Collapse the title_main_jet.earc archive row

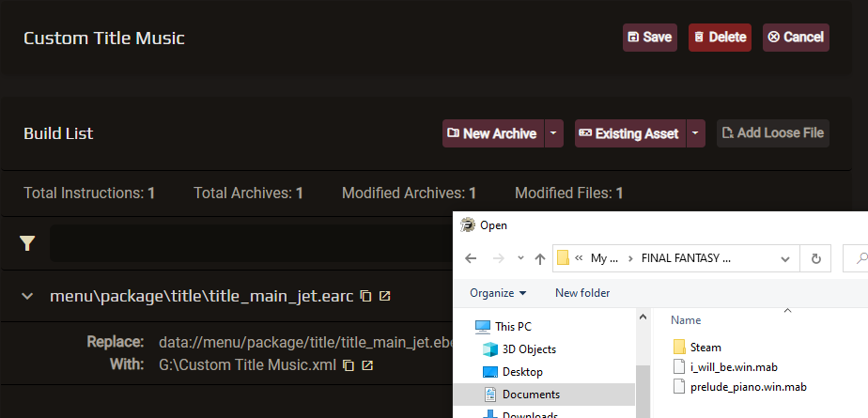[27, 296]
